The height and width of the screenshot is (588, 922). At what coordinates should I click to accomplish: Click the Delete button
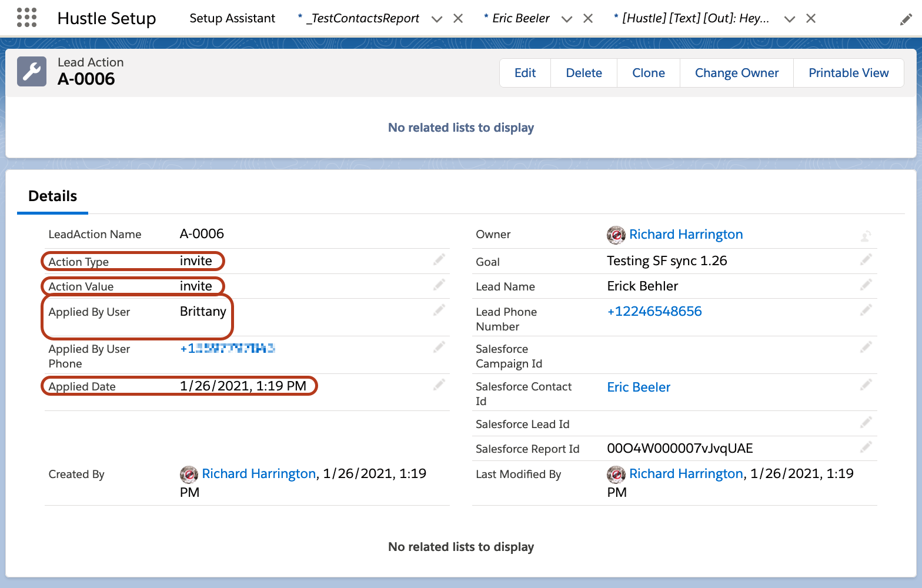tap(584, 73)
